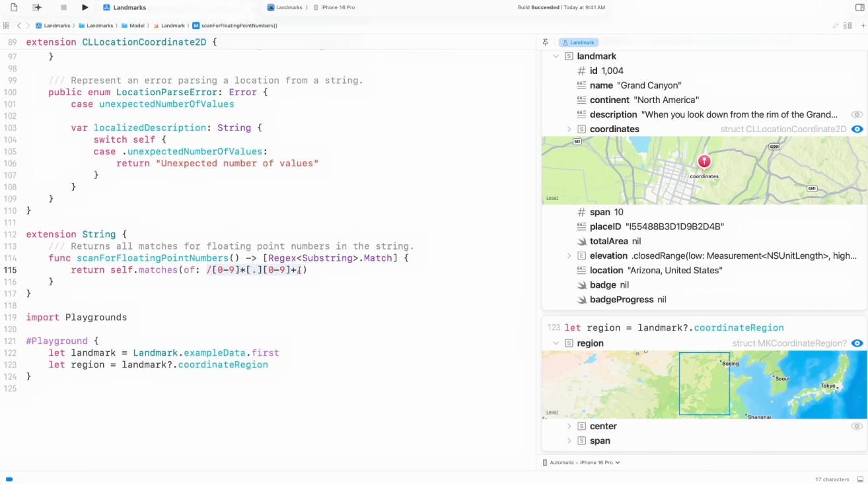This screenshot has height=484, width=868.
Task: Click the span 10 value row
Action: 704,213
